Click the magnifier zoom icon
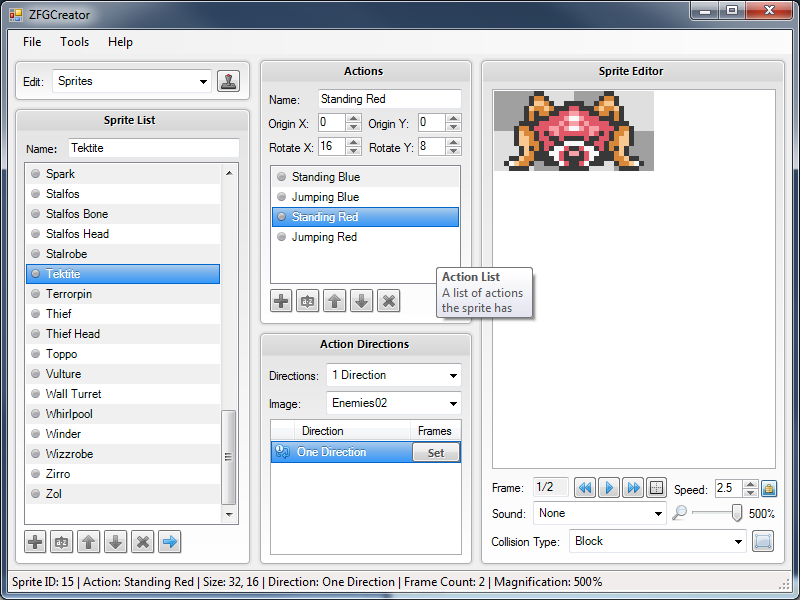The height and width of the screenshot is (600, 800). click(680, 513)
